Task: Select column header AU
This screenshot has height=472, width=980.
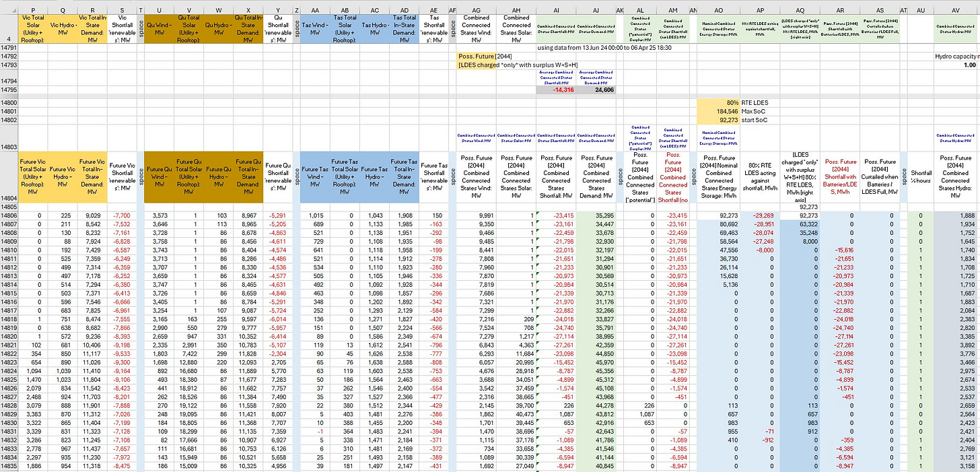Action: [x=921, y=10]
